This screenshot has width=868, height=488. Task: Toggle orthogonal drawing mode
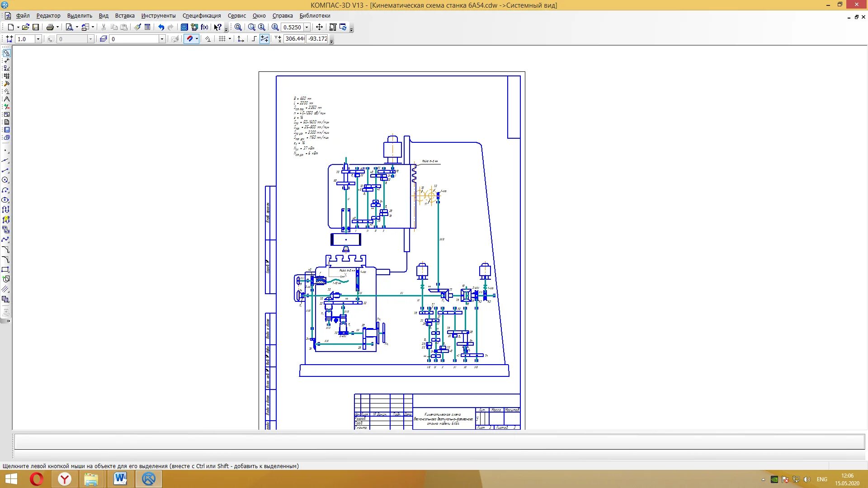point(254,39)
